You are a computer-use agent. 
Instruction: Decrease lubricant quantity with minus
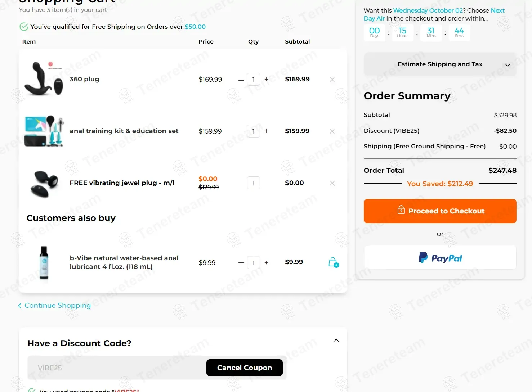click(241, 263)
